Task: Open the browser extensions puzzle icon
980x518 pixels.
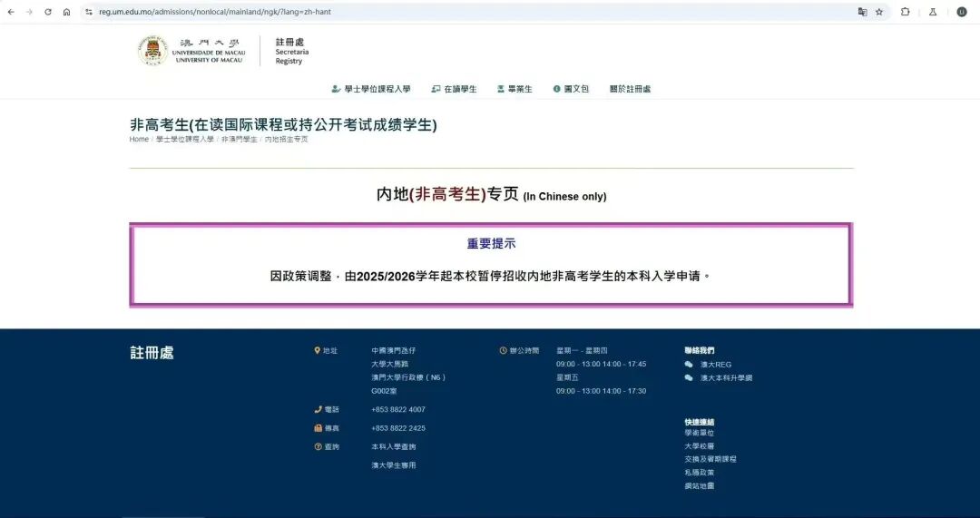Action: tap(905, 12)
